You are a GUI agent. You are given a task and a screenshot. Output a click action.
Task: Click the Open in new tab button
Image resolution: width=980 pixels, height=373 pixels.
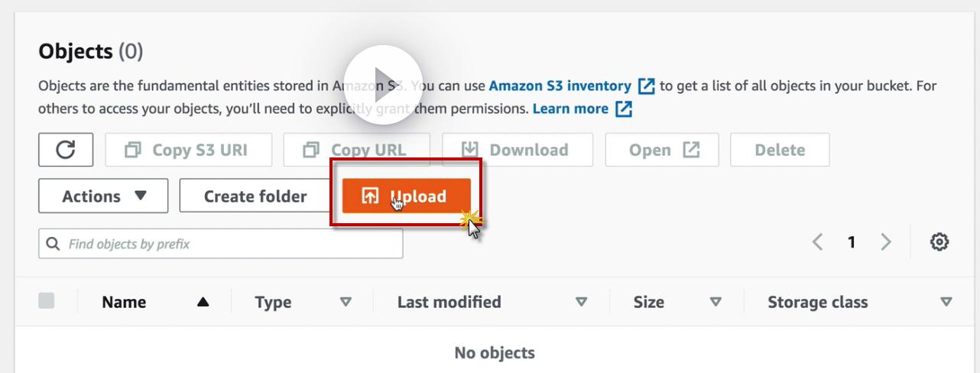(x=662, y=150)
